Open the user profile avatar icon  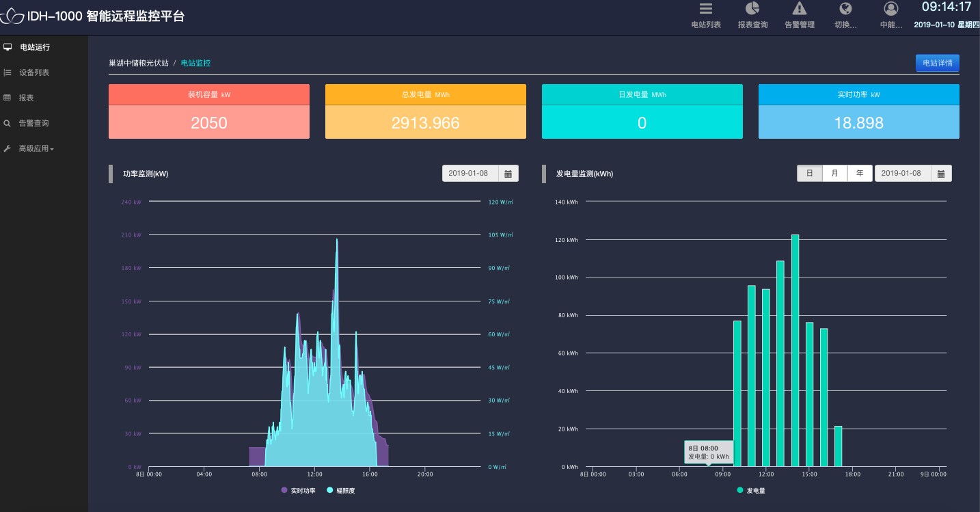coord(890,9)
